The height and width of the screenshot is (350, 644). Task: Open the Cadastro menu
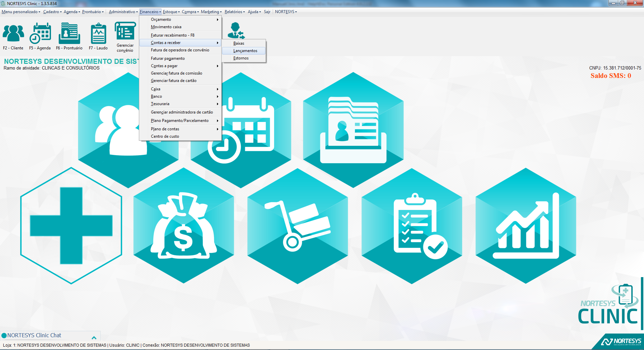(x=52, y=12)
